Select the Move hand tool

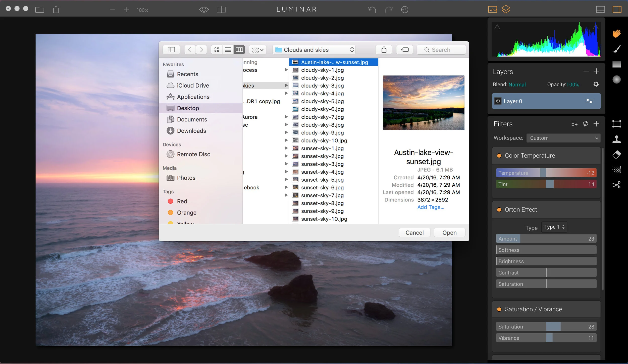click(616, 33)
